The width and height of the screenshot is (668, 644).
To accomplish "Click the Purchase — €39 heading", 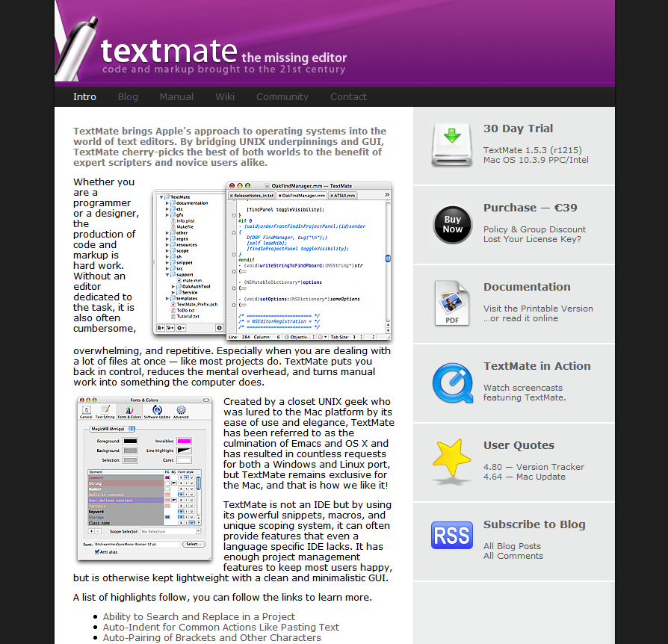I will point(530,208).
